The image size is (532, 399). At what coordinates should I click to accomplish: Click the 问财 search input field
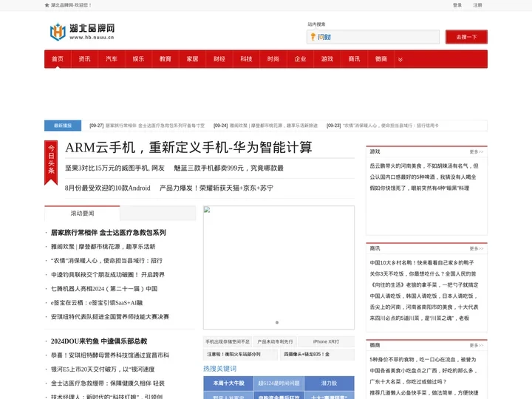point(373,37)
